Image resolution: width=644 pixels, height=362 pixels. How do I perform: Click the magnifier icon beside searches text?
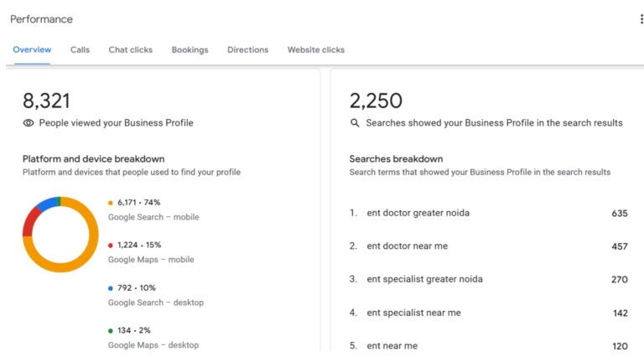pos(355,123)
